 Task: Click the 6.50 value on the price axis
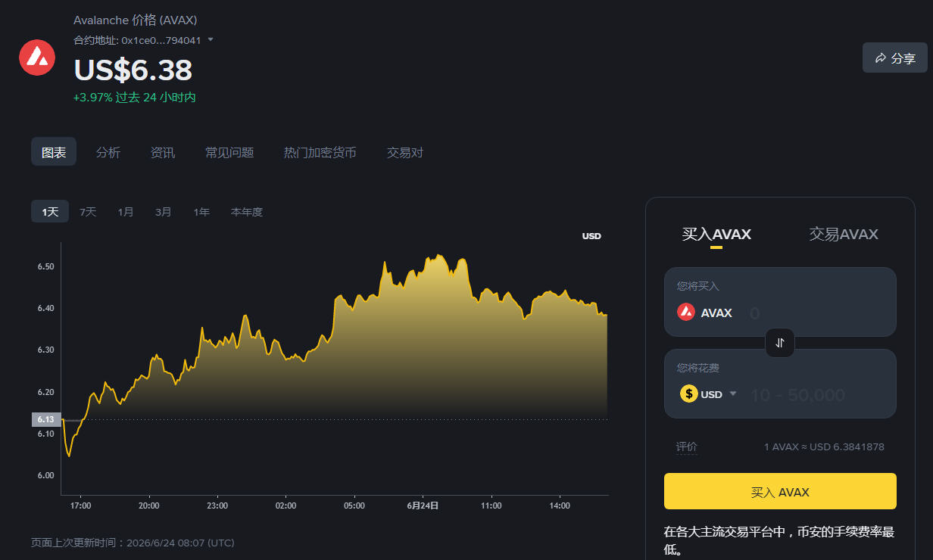[x=45, y=267]
